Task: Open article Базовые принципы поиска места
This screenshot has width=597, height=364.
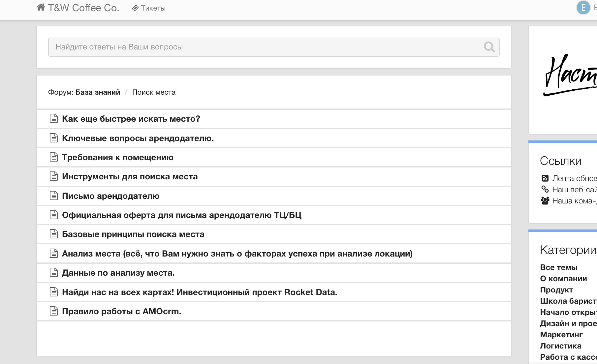Action: [133, 234]
